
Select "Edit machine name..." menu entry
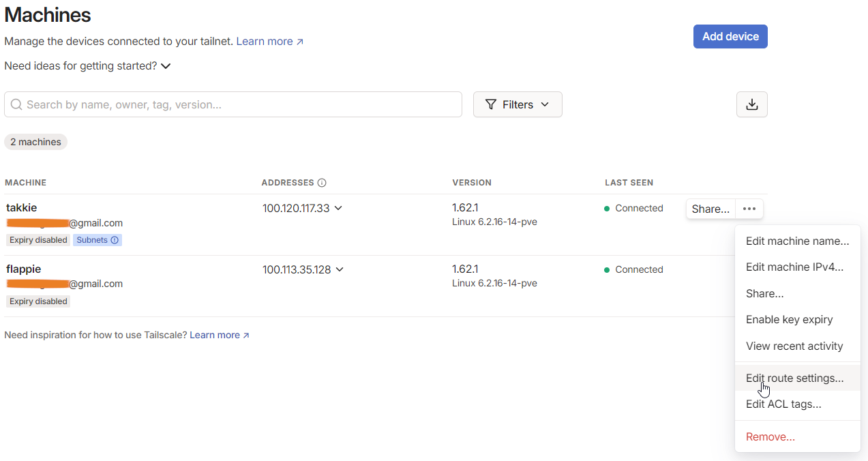coord(798,241)
